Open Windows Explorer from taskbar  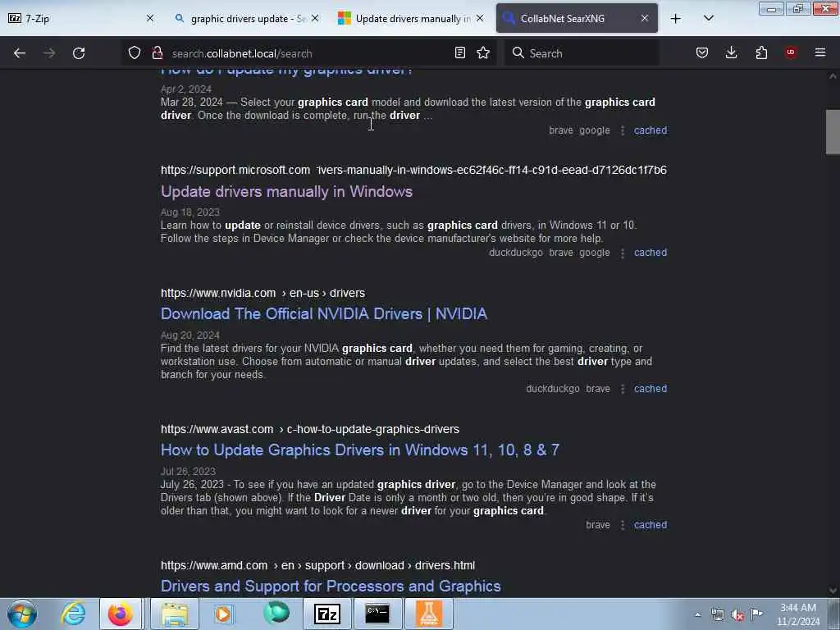click(x=175, y=614)
